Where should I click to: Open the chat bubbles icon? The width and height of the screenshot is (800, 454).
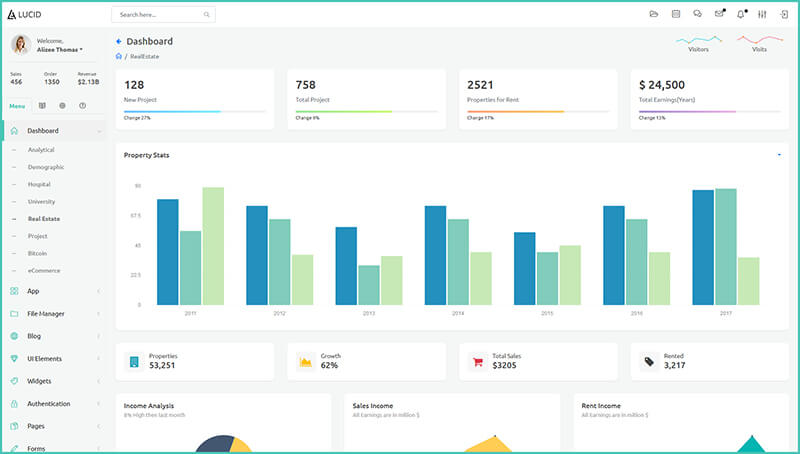click(x=697, y=14)
